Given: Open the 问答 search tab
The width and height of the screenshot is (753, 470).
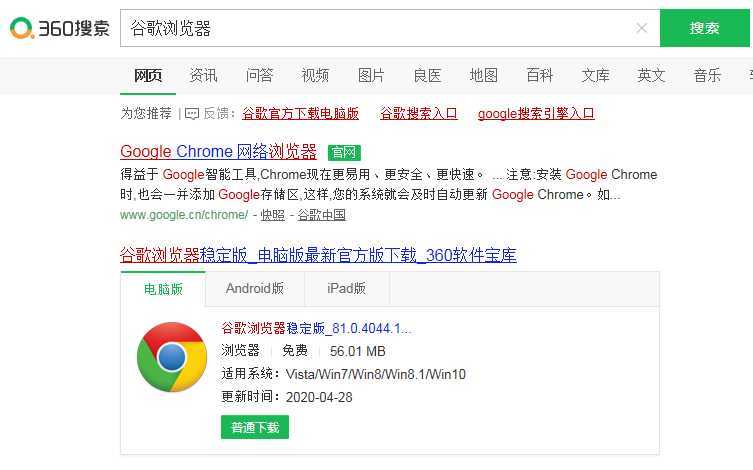Looking at the screenshot, I should 260,75.
